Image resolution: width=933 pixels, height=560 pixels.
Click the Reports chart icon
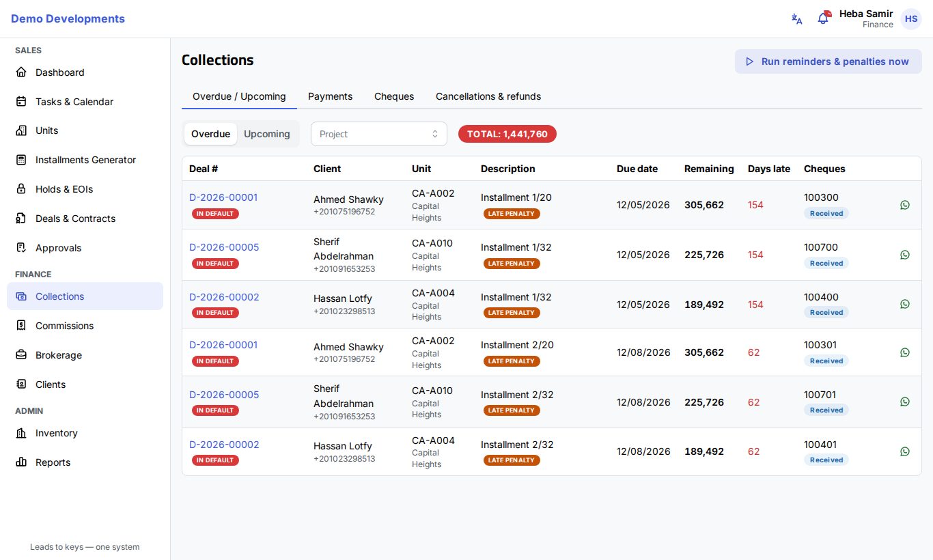[21, 462]
